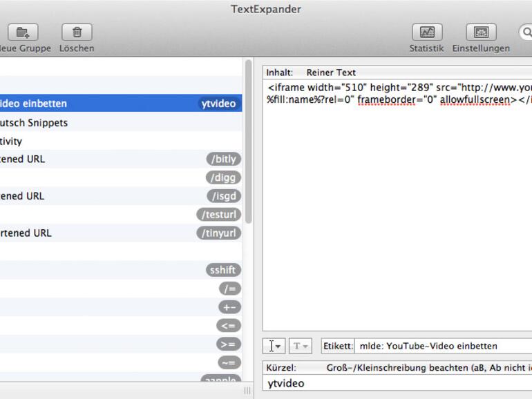
Task: Select snippet with /isgd abbreviation
Action: click(x=121, y=196)
